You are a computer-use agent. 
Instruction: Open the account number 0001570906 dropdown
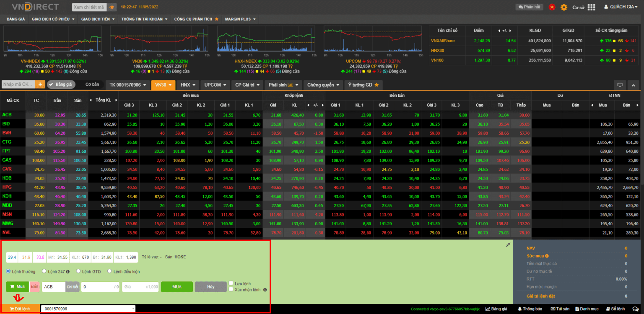[x=88, y=309]
